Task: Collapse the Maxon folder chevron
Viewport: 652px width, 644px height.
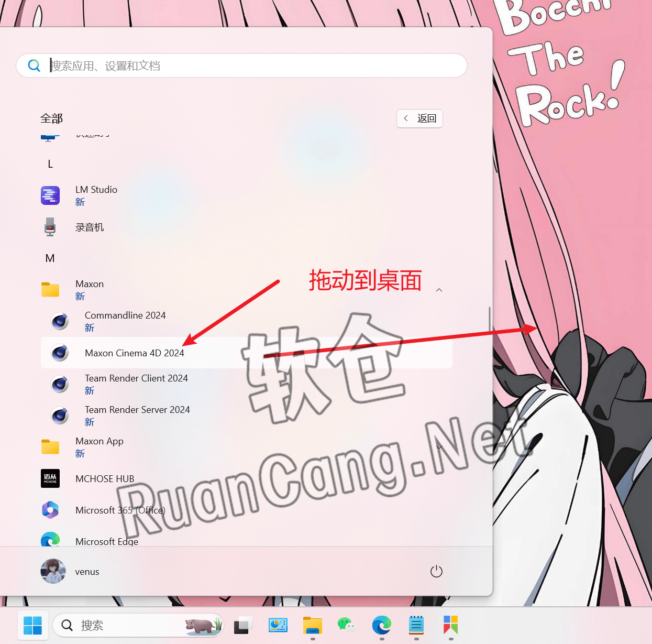Action: [x=439, y=290]
